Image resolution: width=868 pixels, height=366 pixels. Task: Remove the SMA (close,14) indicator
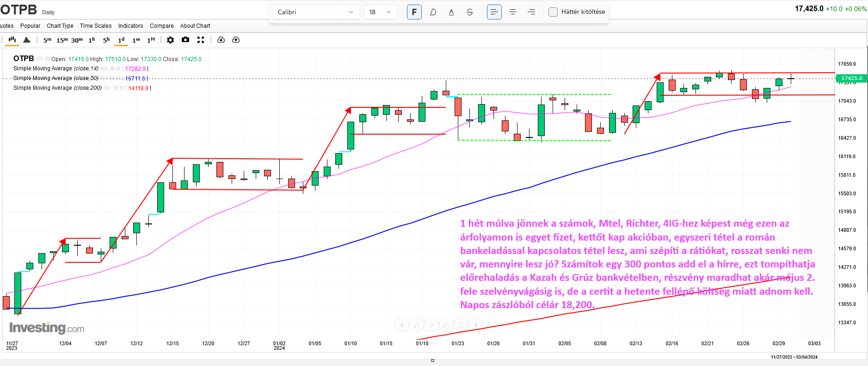pyautogui.click(x=118, y=68)
